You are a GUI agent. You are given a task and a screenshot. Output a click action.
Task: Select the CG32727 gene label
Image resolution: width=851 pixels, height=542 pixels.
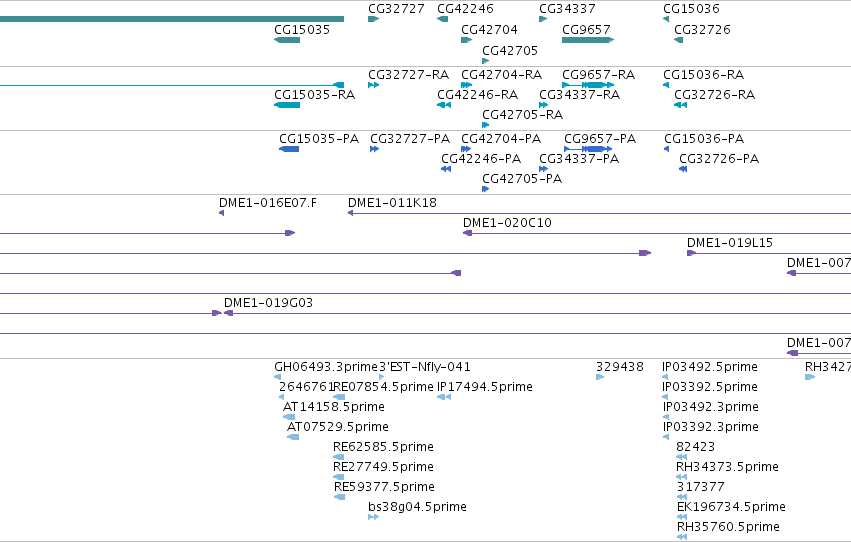pyautogui.click(x=396, y=9)
